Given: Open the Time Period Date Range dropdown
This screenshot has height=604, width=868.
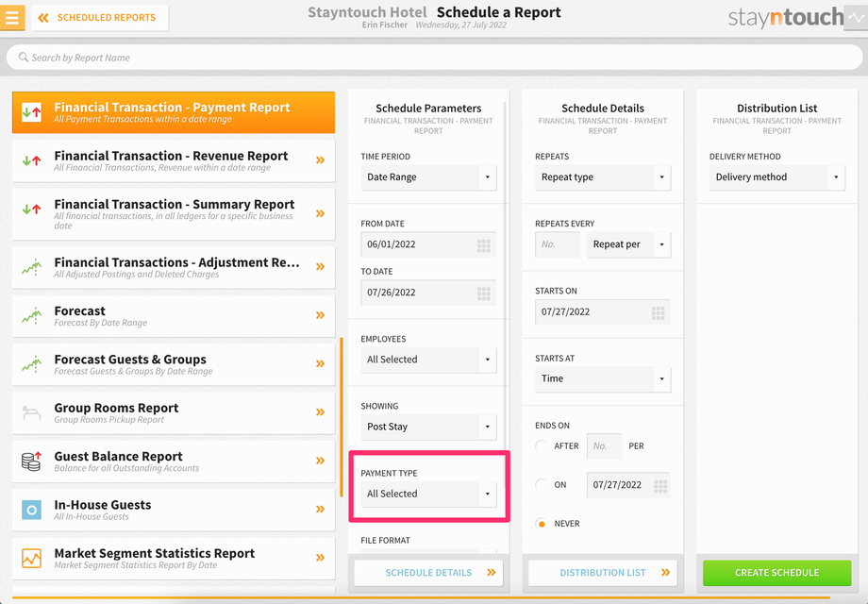Looking at the screenshot, I should (428, 177).
